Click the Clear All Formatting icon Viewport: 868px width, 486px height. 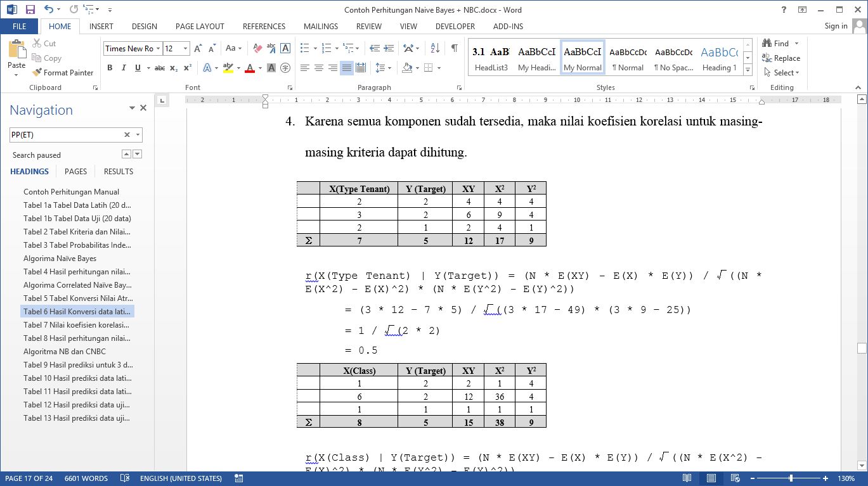click(x=257, y=48)
